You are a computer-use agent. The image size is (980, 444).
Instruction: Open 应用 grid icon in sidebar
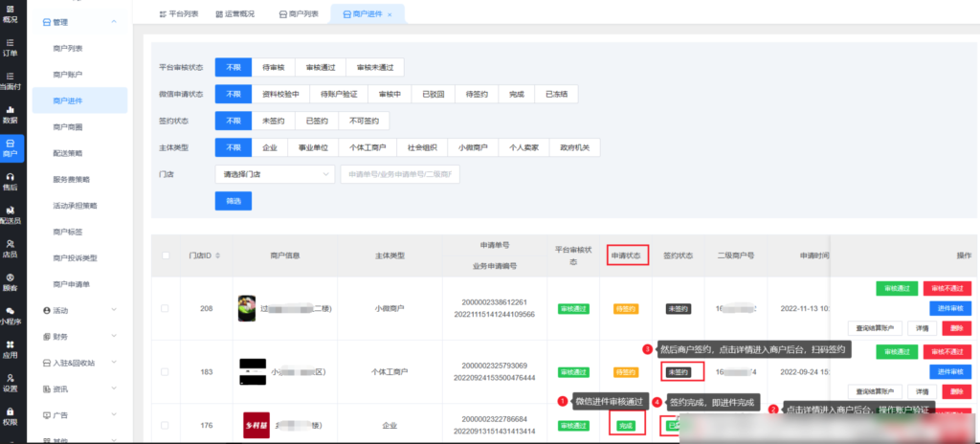coord(11,348)
